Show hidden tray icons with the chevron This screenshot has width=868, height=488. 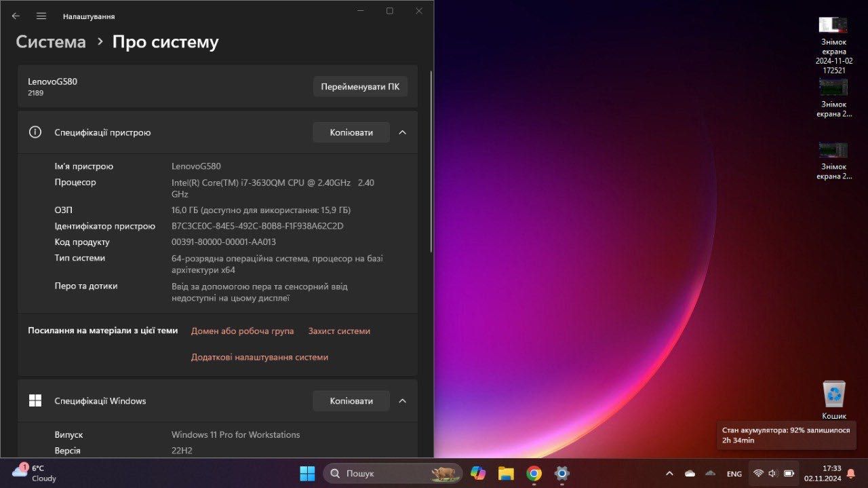click(669, 474)
